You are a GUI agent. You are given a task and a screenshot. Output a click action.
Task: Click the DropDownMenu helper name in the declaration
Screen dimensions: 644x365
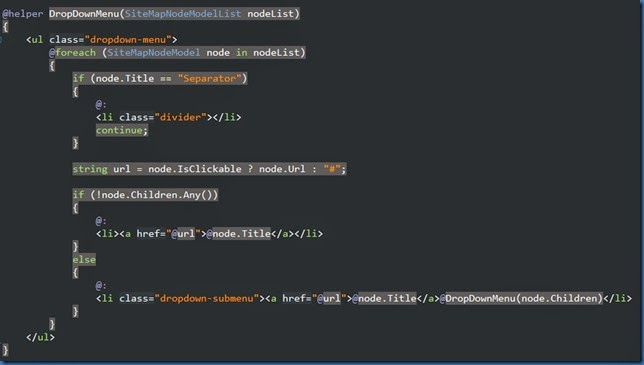click(84, 14)
